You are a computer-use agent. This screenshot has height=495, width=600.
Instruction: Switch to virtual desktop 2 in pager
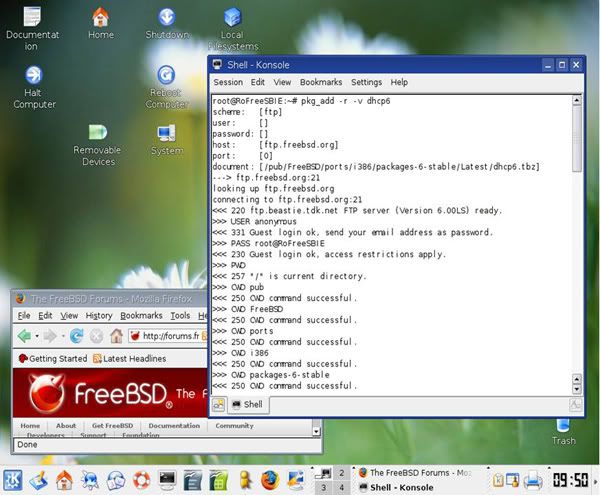(341, 473)
